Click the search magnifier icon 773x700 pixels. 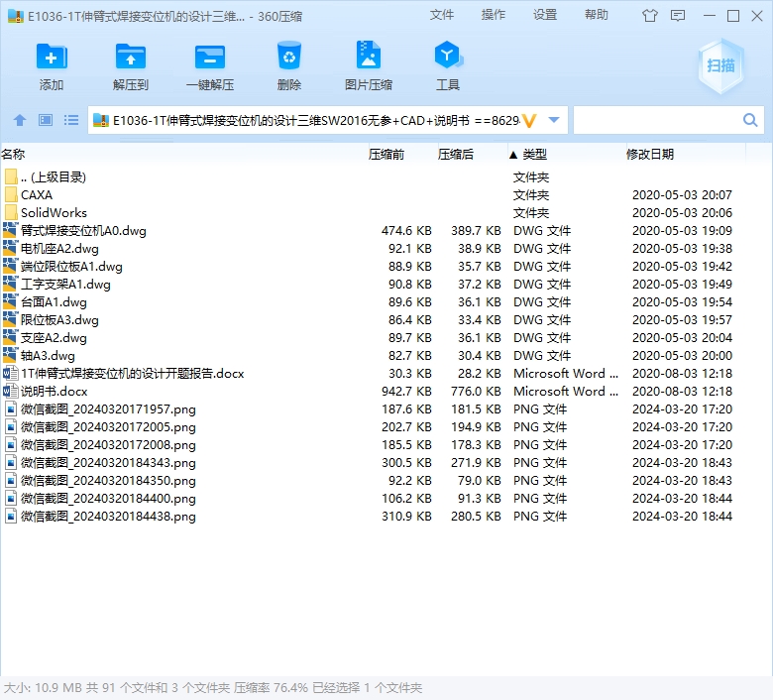750,120
